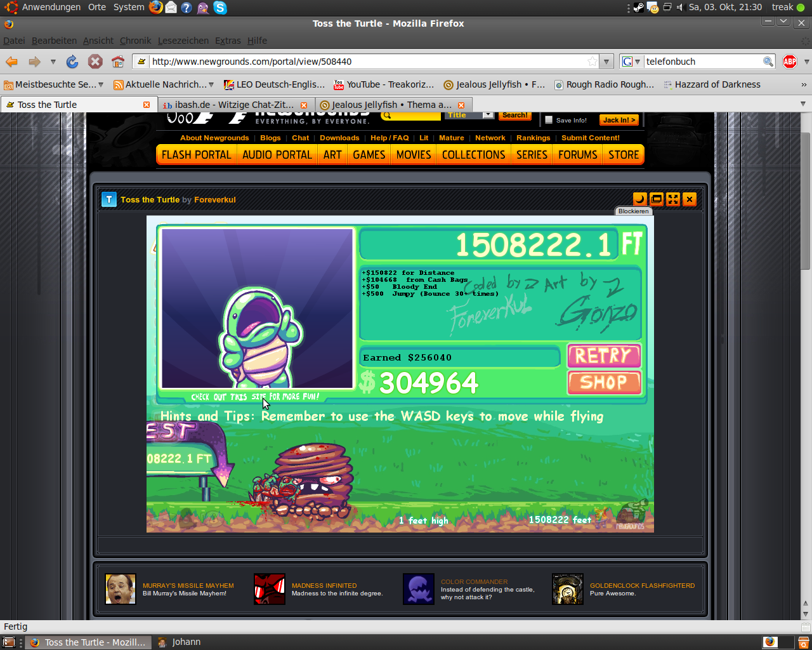This screenshot has width=812, height=650.
Task: Open Murray's Missile Mayhem thumbnail
Action: 121,589
